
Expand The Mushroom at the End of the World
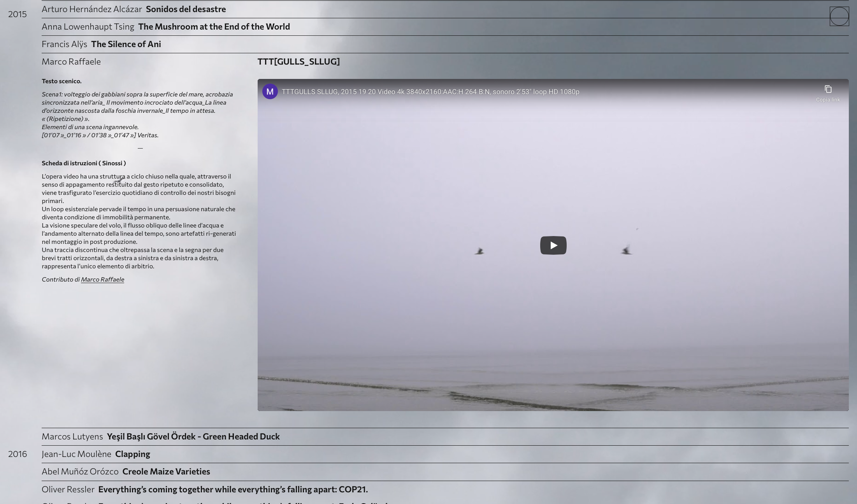point(214,26)
